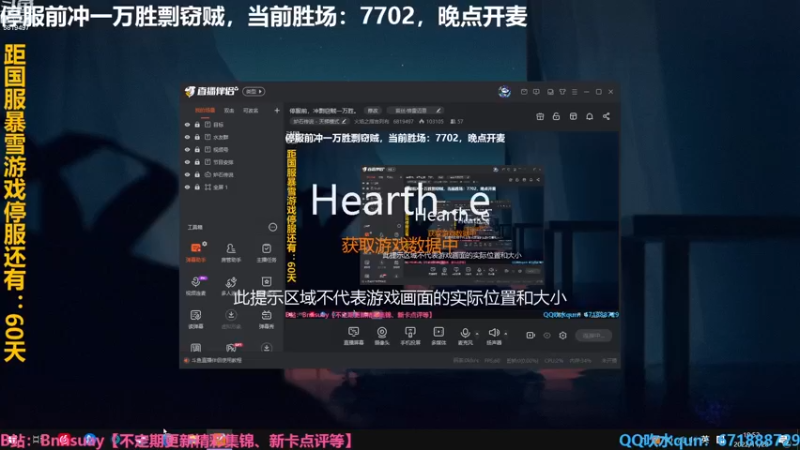Open the 弹幕秀 tool
Viewport: 800px width, 450px height.
pyautogui.click(x=266, y=319)
